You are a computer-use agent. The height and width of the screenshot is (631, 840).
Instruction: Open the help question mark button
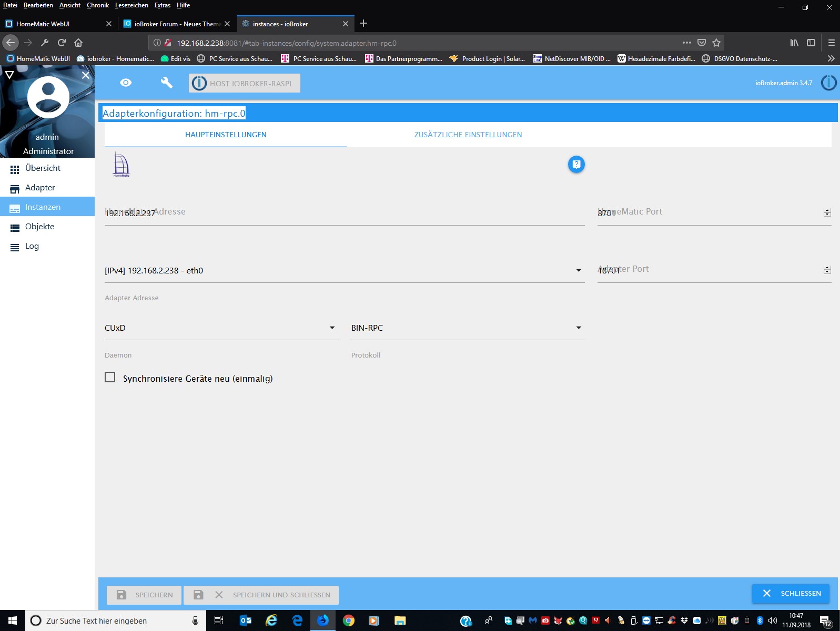coord(576,165)
